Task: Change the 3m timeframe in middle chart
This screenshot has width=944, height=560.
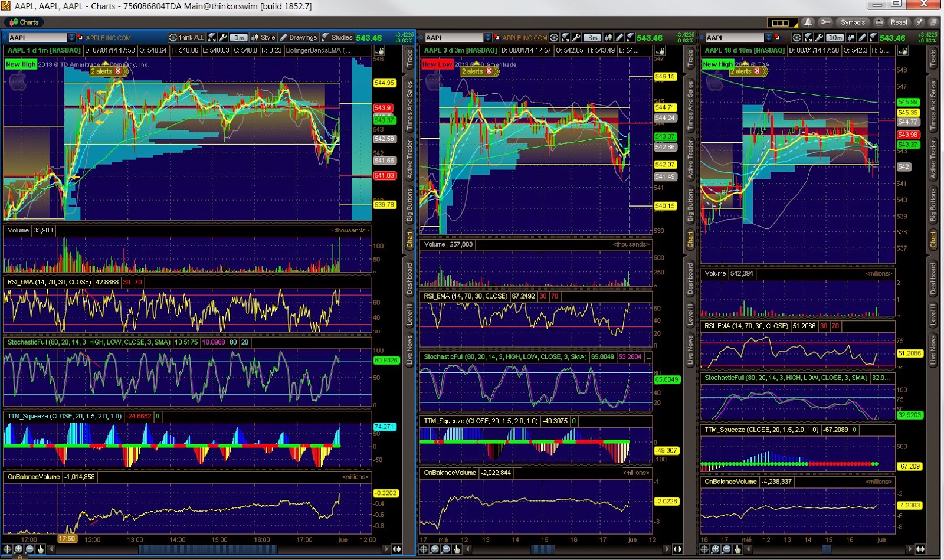Action: [592, 38]
